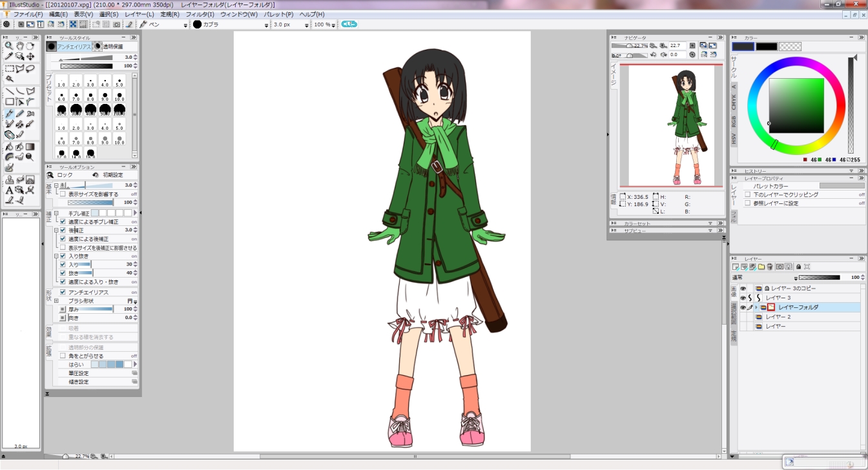This screenshot has height=470, width=868.
Task: Click the lock icon in tool options
Action: (50, 175)
